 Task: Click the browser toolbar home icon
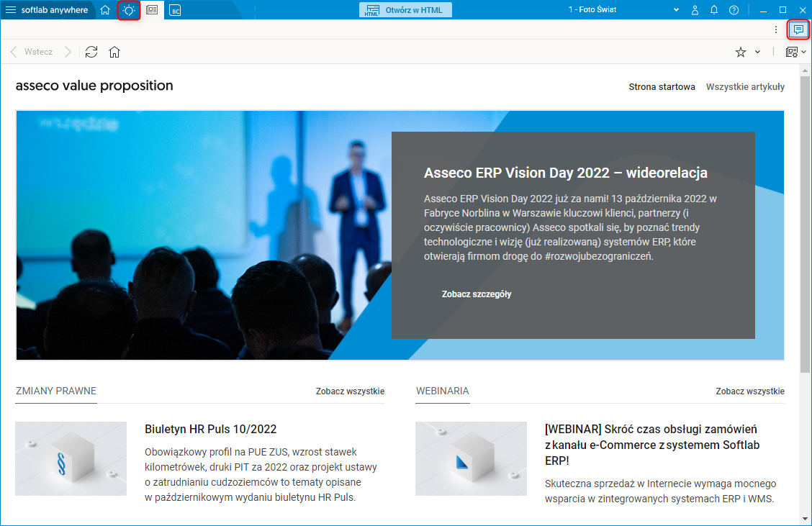[x=114, y=52]
